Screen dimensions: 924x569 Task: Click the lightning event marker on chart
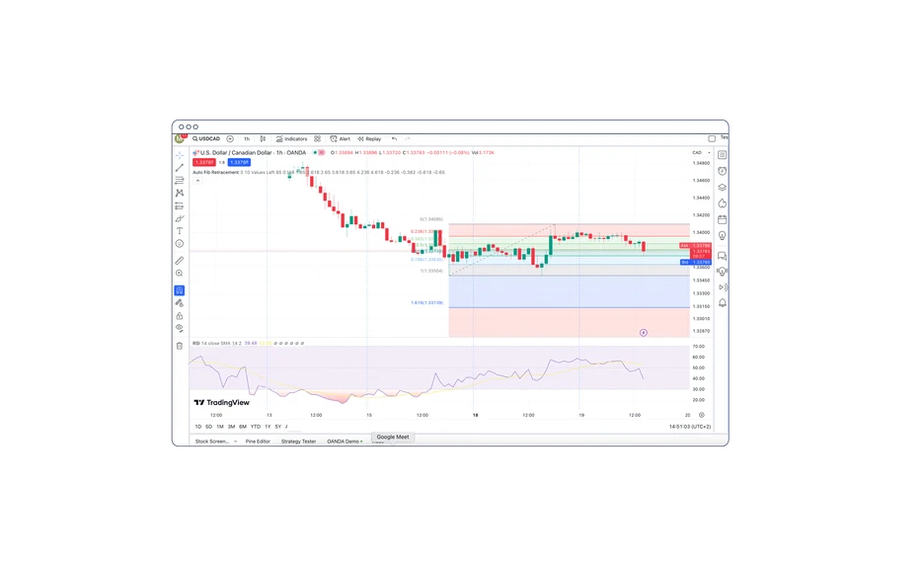[643, 333]
